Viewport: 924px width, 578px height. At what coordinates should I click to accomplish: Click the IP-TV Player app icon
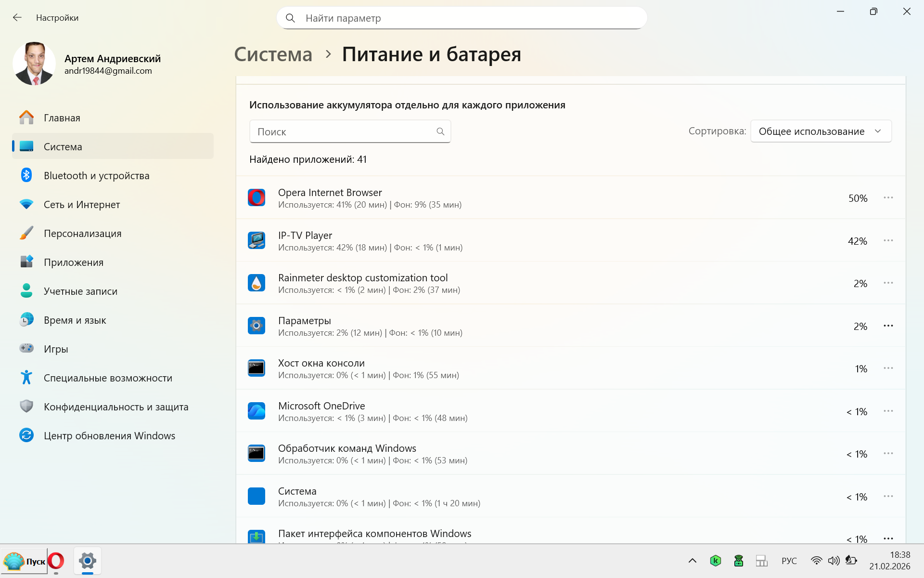point(256,240)
